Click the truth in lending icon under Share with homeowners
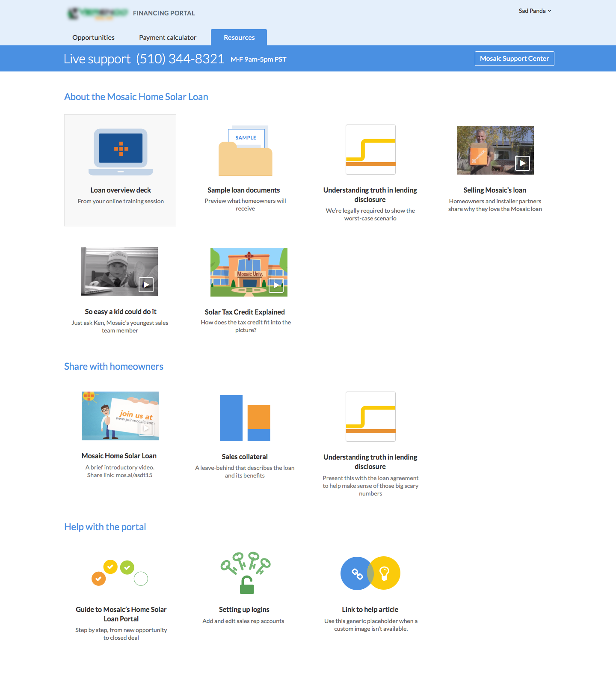Screen dimensions: 616x674 point(370,416)
